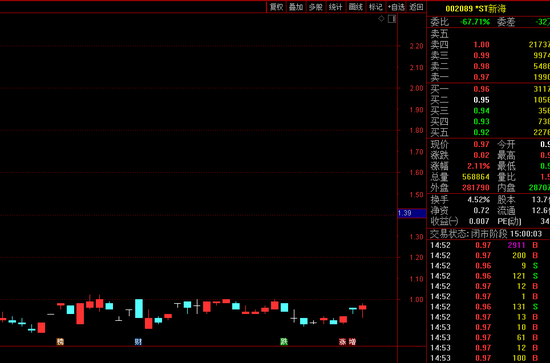Viewport: 550px width, 363px height.
Task: Activate the 画线 drawing tool
Action: [x=356, y=7]
